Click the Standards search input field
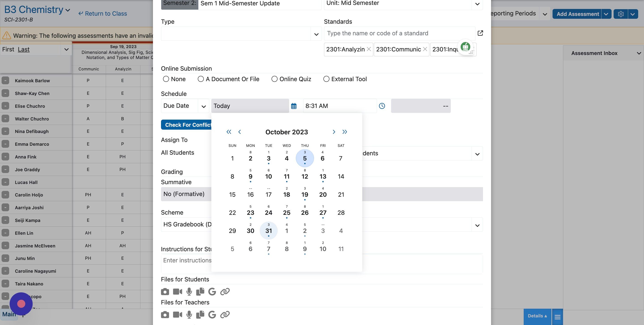Viewport: 644px width, 325px height. pyautogui.click(x=400, y=33)
